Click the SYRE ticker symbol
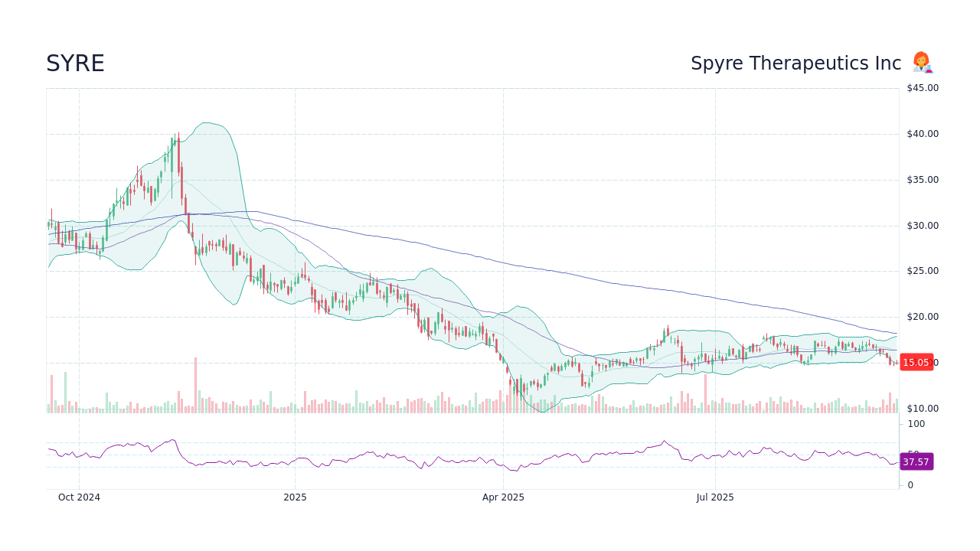The image size is (980, 551). (75, 63)
